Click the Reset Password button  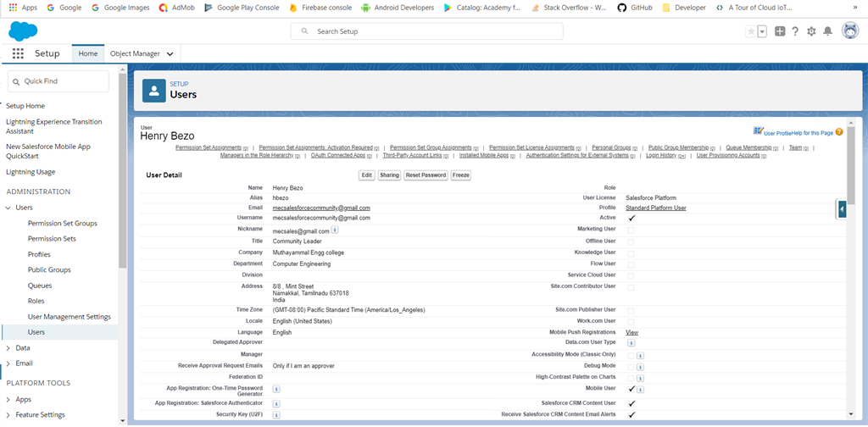pos(426,175)
